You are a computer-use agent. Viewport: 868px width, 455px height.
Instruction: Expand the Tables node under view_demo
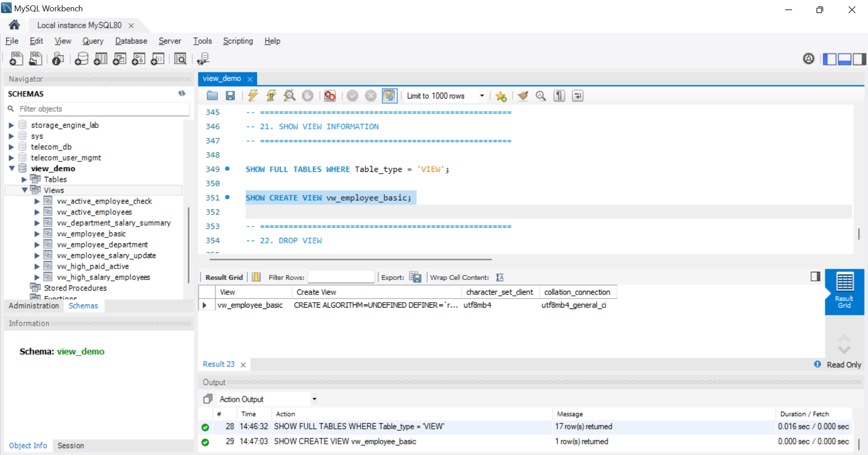24,180
